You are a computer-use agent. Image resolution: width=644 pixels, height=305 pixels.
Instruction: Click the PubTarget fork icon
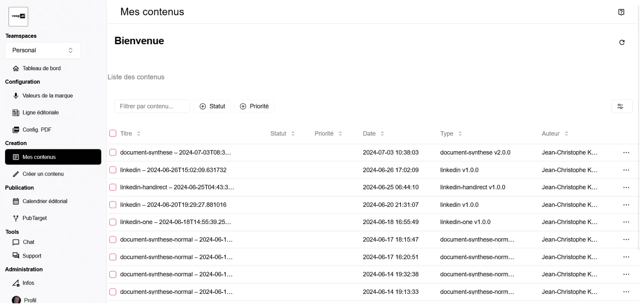point(16,218)
